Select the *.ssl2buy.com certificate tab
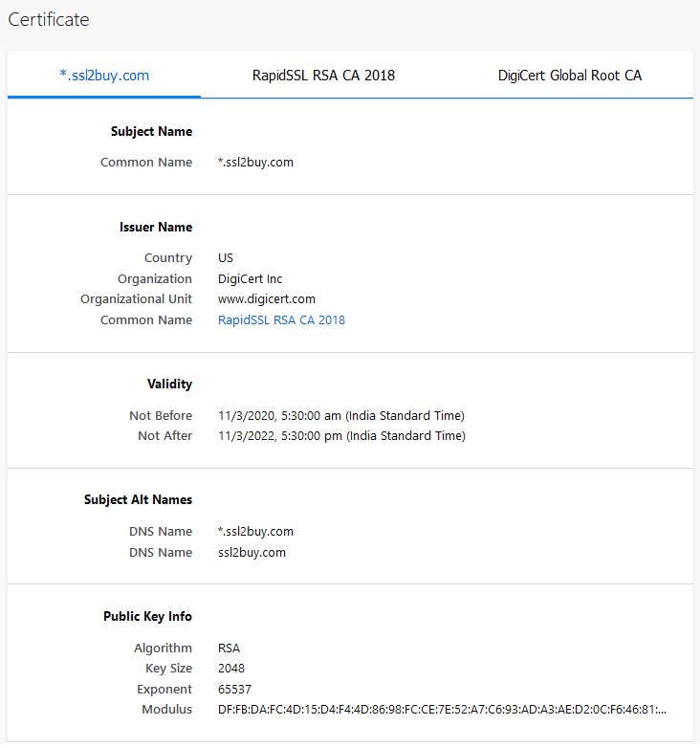The width and height of the screenshot is (700, 748). coord(104,76)
